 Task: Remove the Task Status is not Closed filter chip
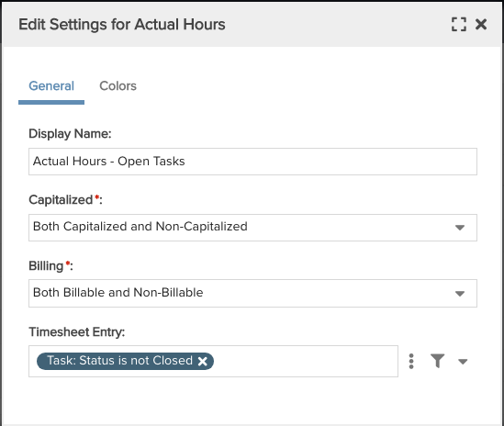(203, 361)
